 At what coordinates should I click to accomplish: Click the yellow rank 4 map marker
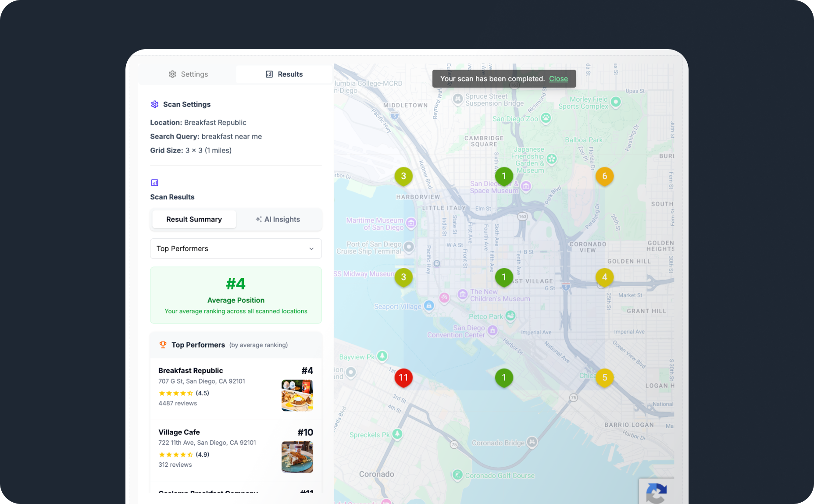click(x=604, y=277)
